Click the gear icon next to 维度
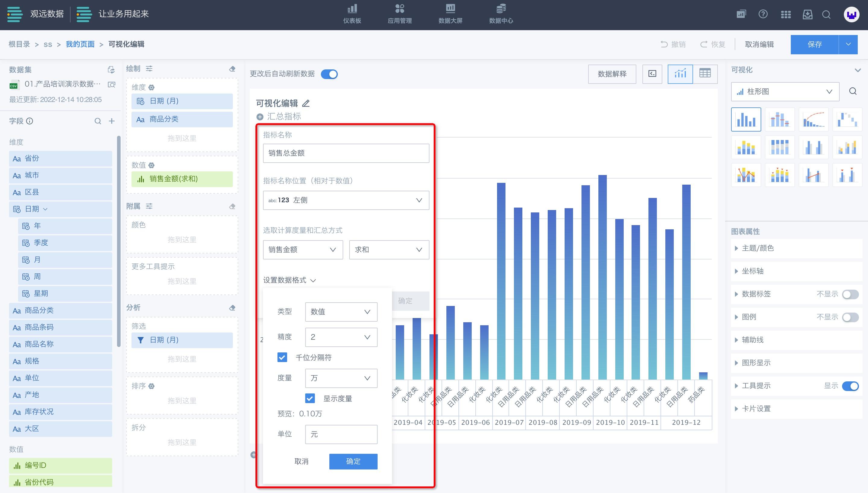Screen dimensions: 868x493 [x=152, y=87]
